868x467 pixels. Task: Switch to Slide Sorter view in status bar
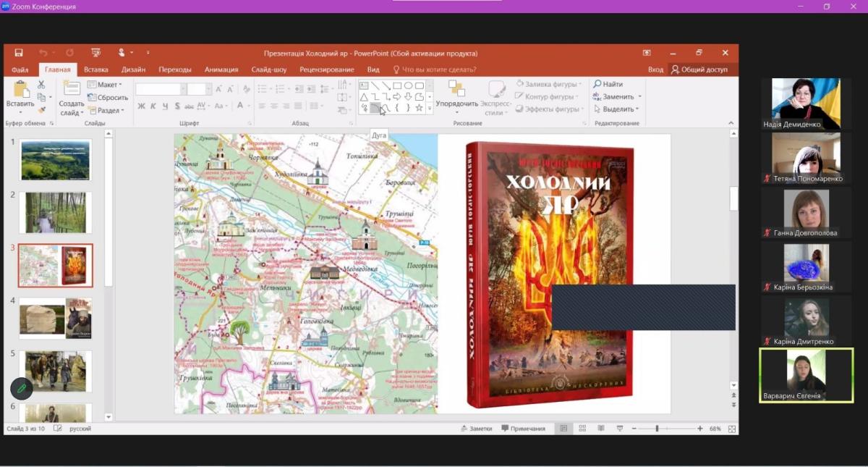pos(582,429)
